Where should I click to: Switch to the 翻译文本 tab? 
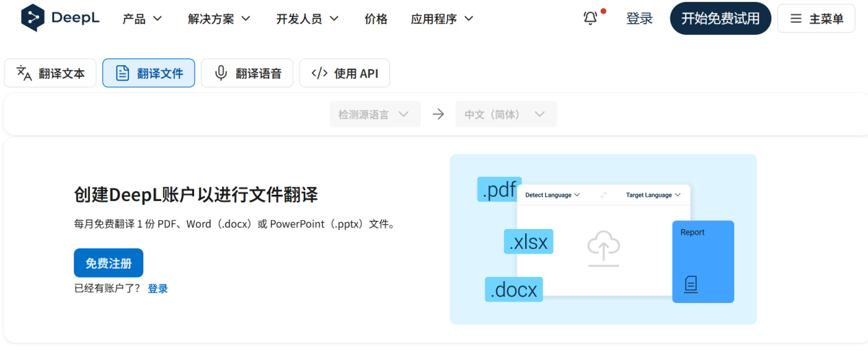(50, 73)
